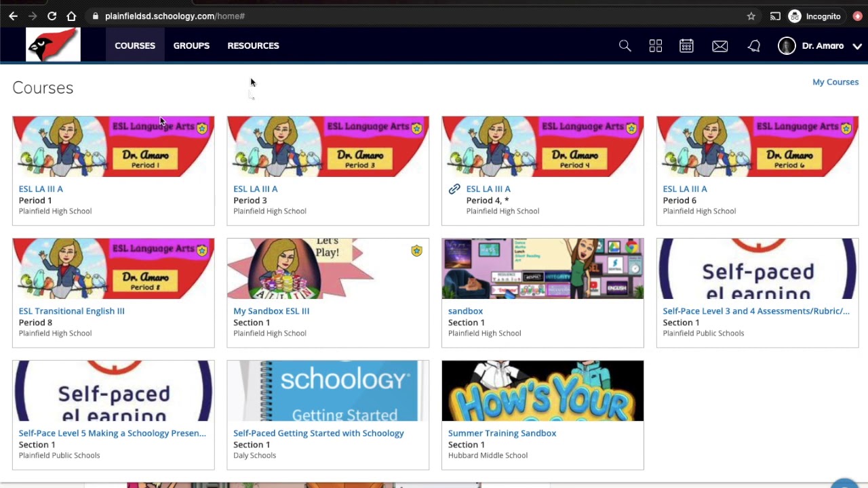This screenshot has height=488, width=868.
Task: Open the RESOURCES menu
Action: coord(253,45)
